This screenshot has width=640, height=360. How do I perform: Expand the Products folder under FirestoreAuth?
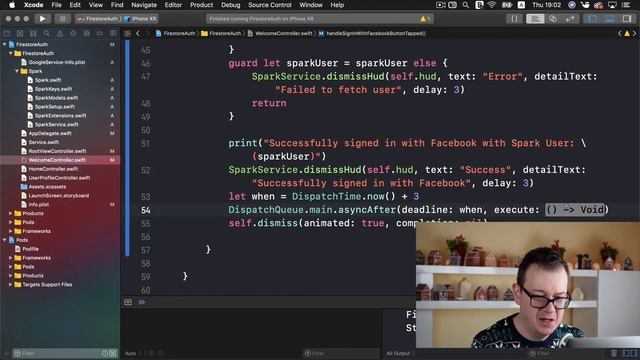click(11, 213)
